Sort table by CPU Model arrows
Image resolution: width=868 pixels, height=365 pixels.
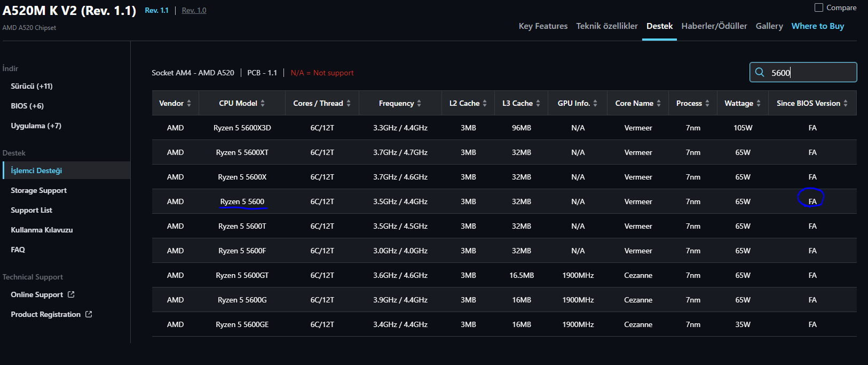pos(263,103)
